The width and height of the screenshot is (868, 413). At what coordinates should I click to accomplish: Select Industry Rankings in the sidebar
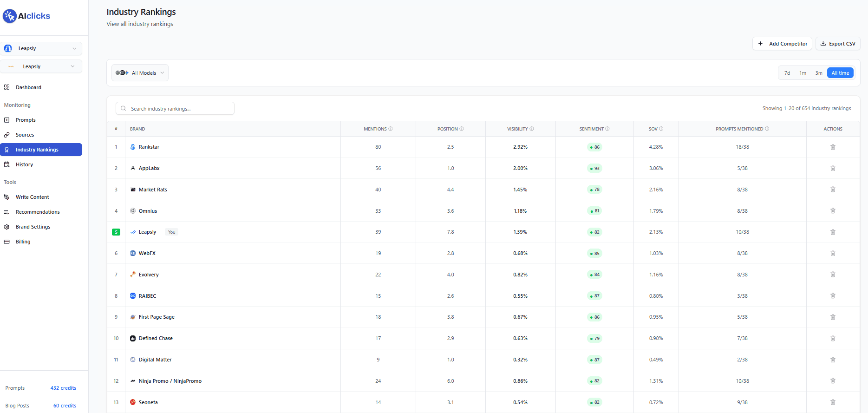41,150
